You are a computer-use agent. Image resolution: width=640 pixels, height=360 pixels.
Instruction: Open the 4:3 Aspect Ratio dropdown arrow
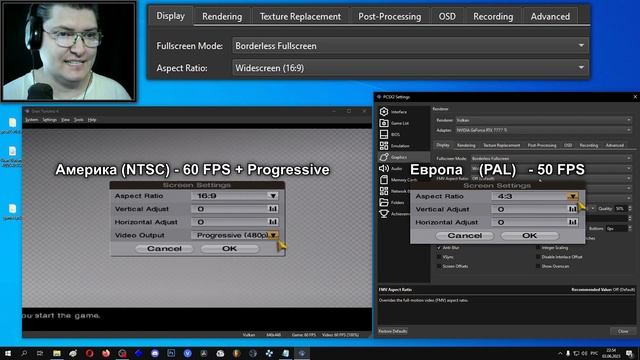pos(573,196)
